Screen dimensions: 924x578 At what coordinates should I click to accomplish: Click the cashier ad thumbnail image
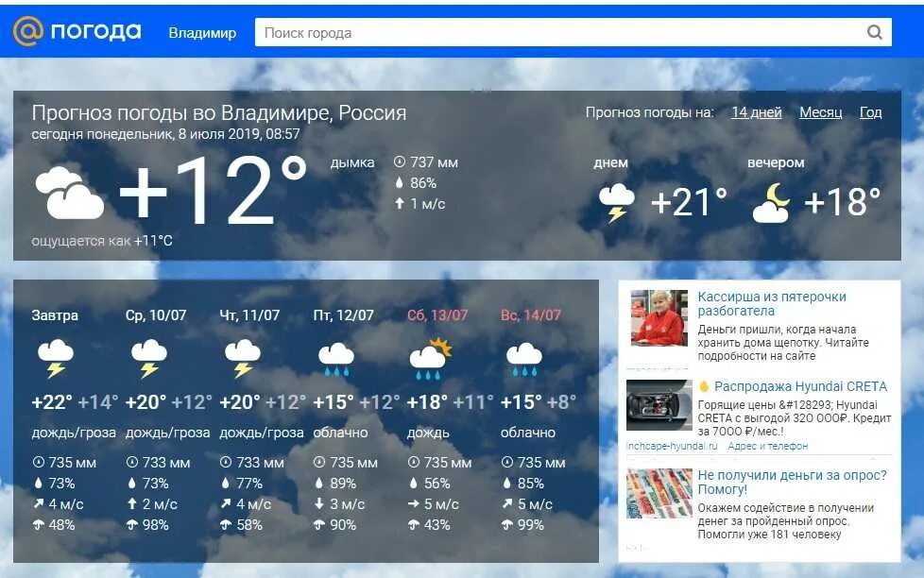point(659,317)
